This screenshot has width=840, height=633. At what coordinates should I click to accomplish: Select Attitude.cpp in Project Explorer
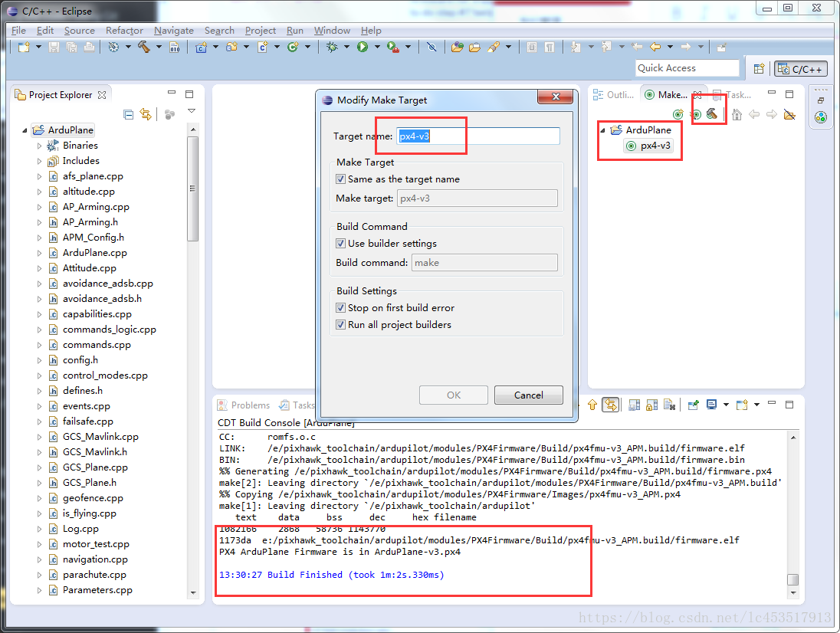(x=89, y=268)
